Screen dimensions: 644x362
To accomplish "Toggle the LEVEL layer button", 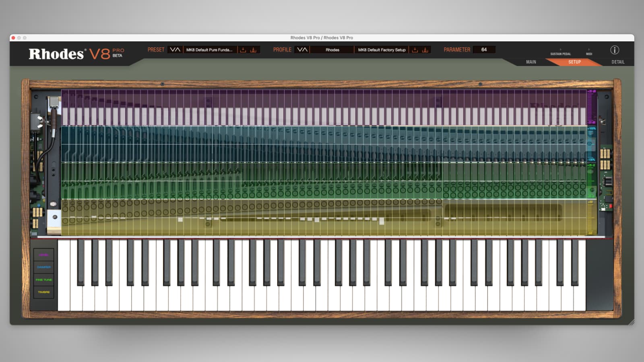I will click(43, 254).
